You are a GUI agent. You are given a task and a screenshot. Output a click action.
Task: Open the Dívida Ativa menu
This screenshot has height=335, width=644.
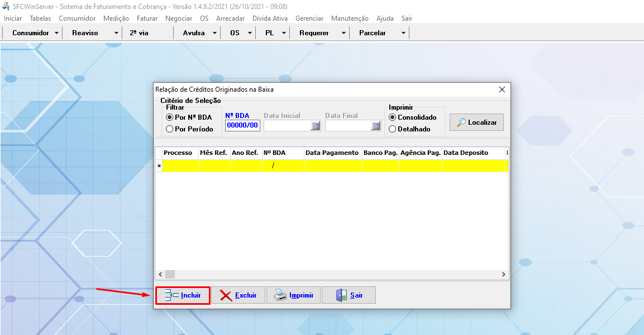coord(270,18)
